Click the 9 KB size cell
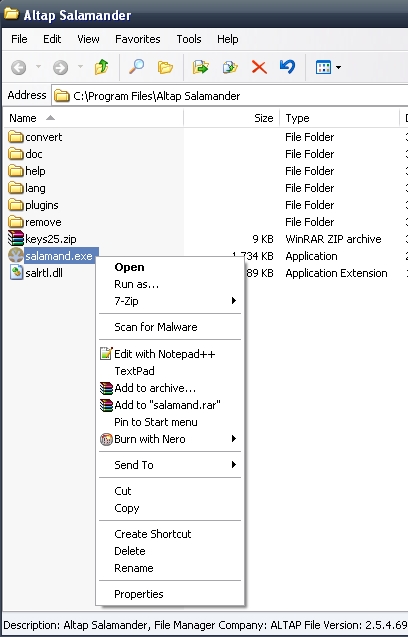This screenshot has height=637, width=408. point(262,239)
